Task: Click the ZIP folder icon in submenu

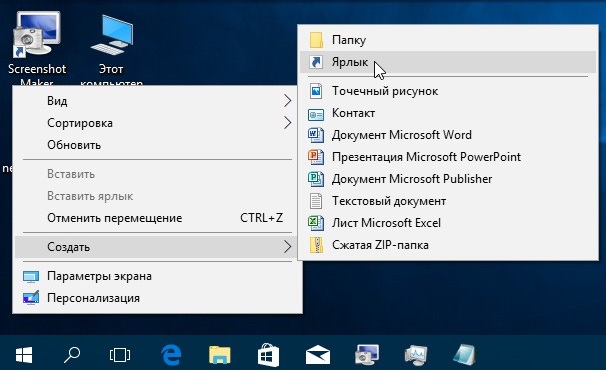Action: point(316,245)
